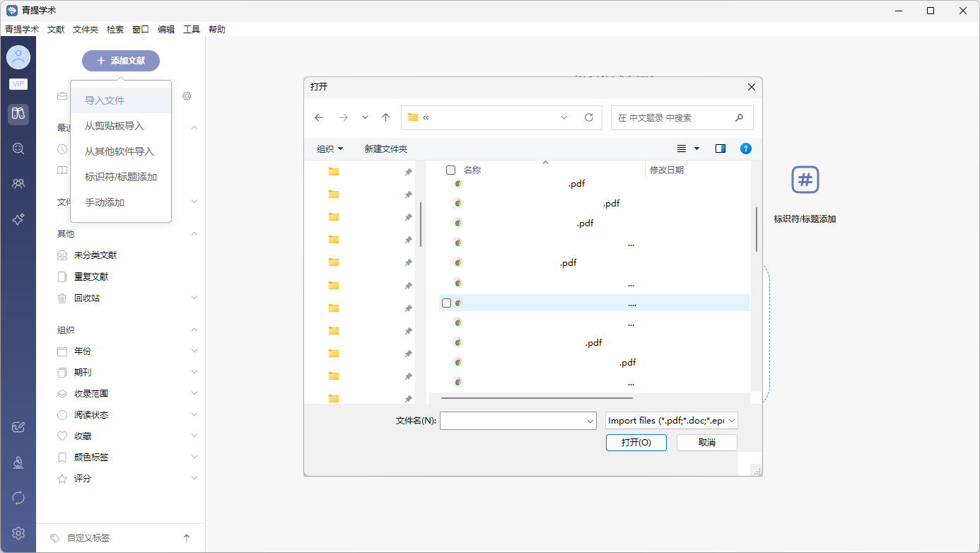Click the file list vertical scrollbar

756,229
